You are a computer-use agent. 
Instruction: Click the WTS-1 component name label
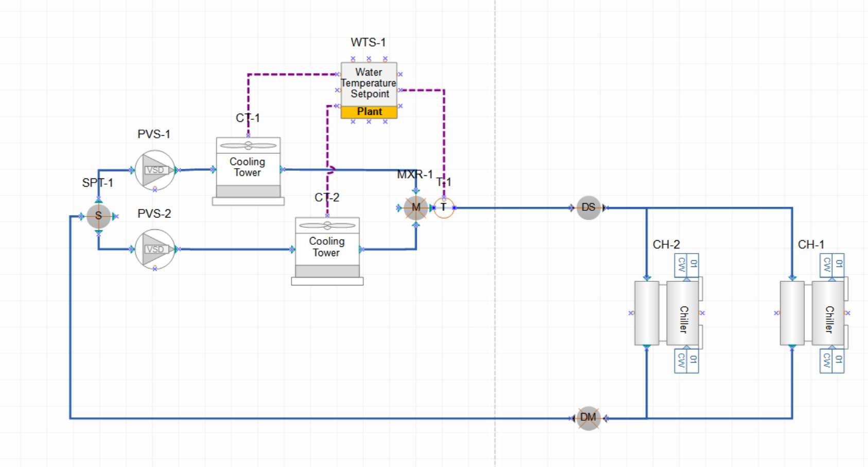(368, 42)
